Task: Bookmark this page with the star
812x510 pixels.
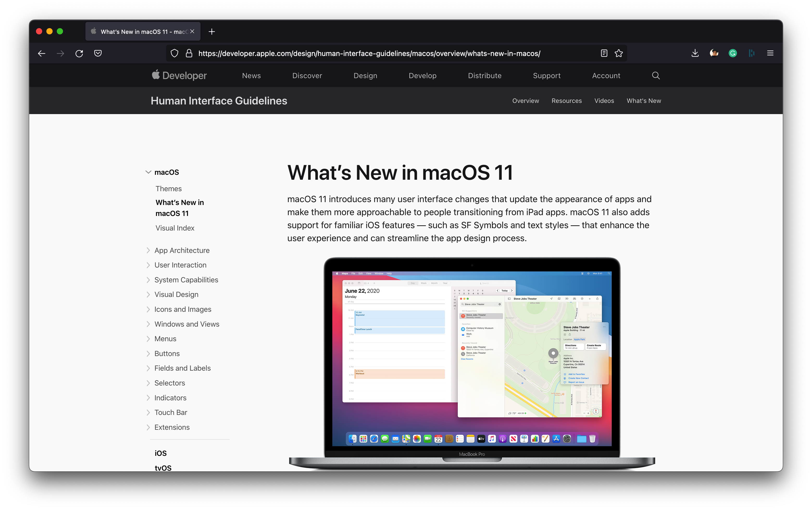Action: click(619, 53)
